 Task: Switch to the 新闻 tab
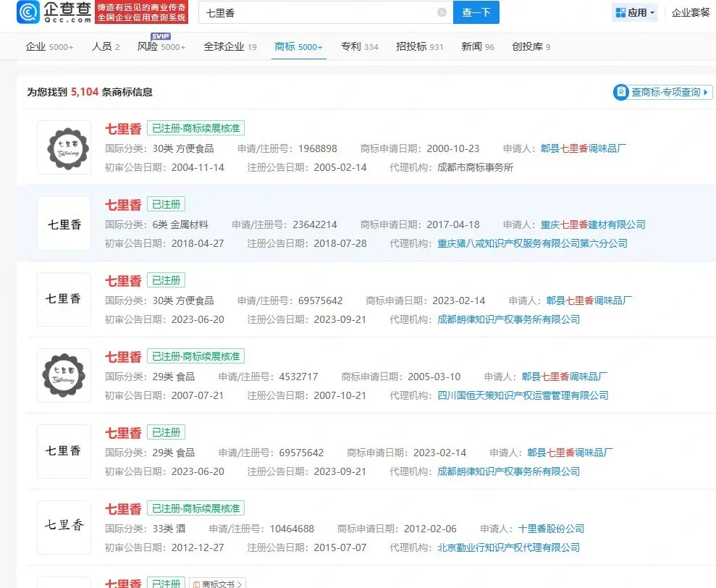coord(478,46)
